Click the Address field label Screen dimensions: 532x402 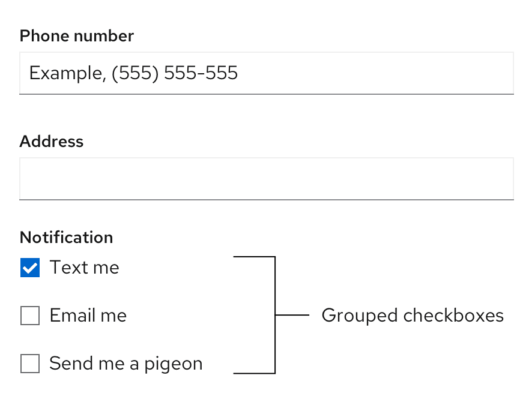pos(52,142)
